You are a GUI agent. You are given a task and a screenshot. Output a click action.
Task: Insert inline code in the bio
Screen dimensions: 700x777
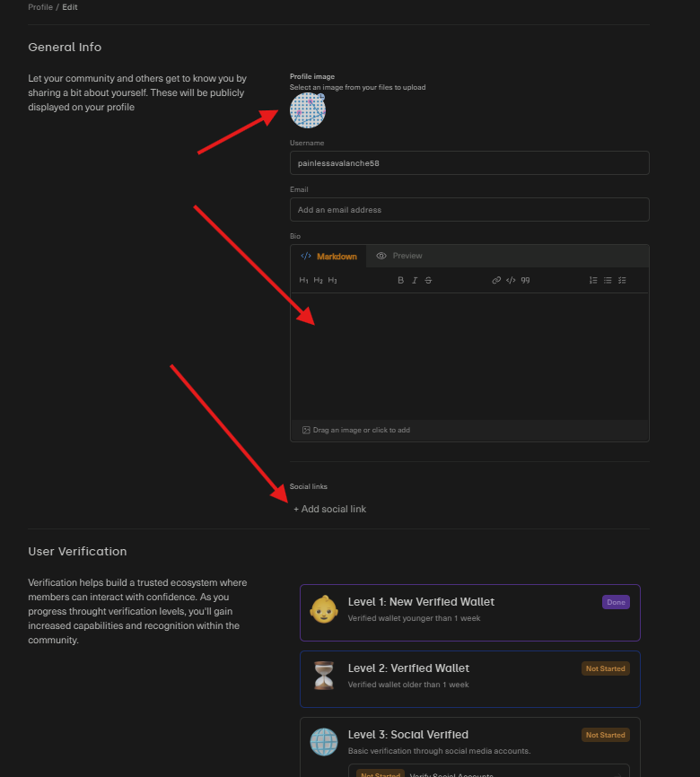pyautogui.click(x=511, y=281)
